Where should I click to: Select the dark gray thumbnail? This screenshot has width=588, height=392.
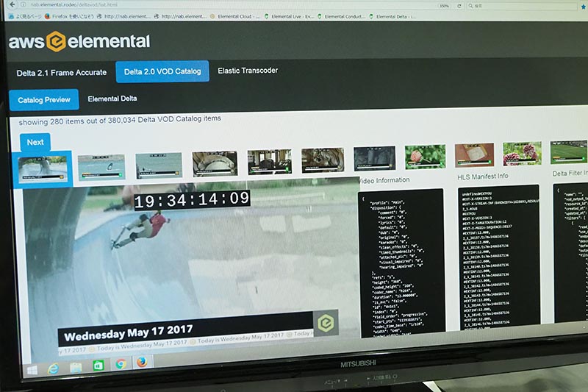[x=374, y=158]
